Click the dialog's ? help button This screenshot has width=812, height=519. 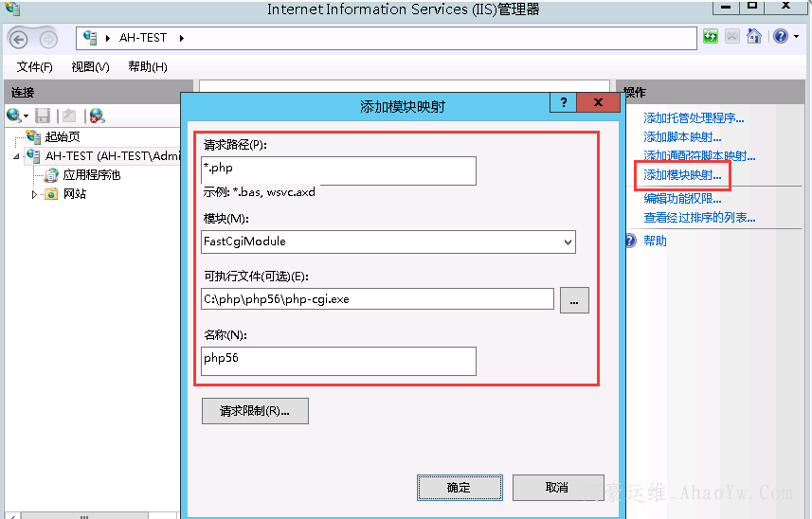[563, 103]
